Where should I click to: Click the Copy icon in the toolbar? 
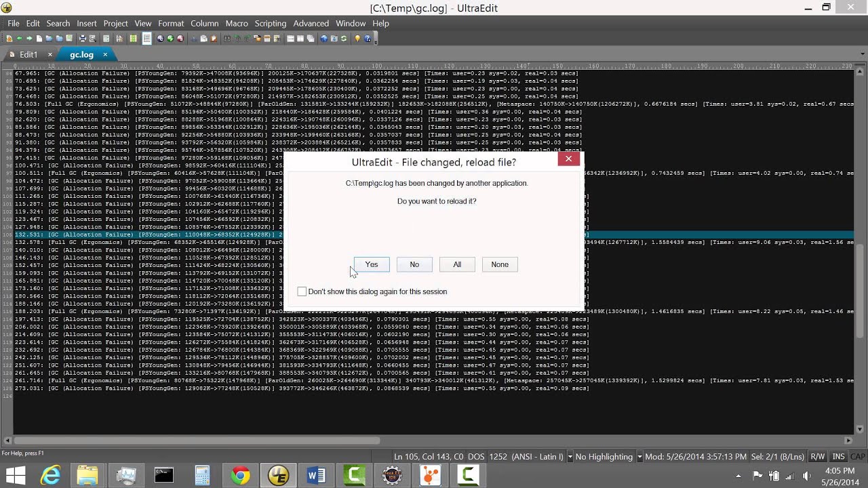[203, 39]
